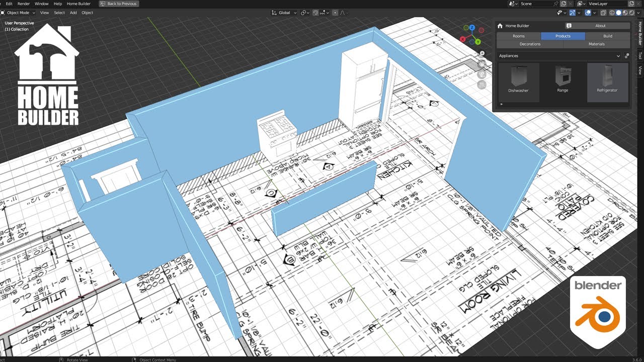
Task: Click the Back to Previous button
Action: 119,4
